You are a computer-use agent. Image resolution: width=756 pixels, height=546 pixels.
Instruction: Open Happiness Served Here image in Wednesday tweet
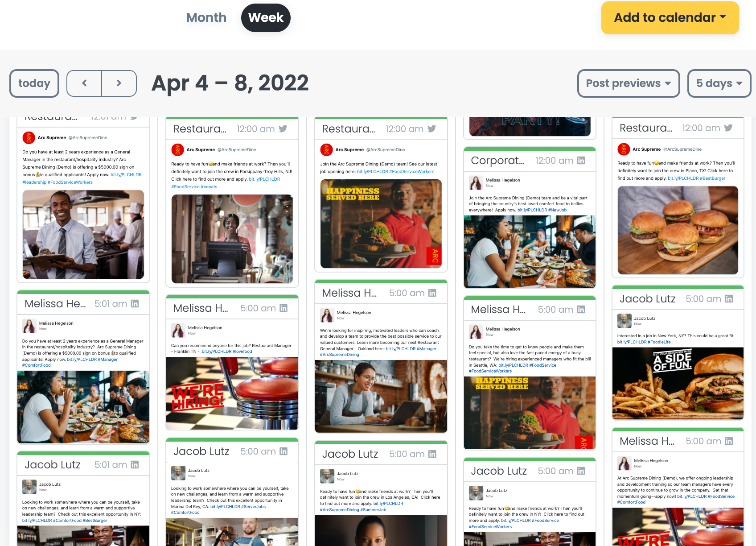[381, 223]
